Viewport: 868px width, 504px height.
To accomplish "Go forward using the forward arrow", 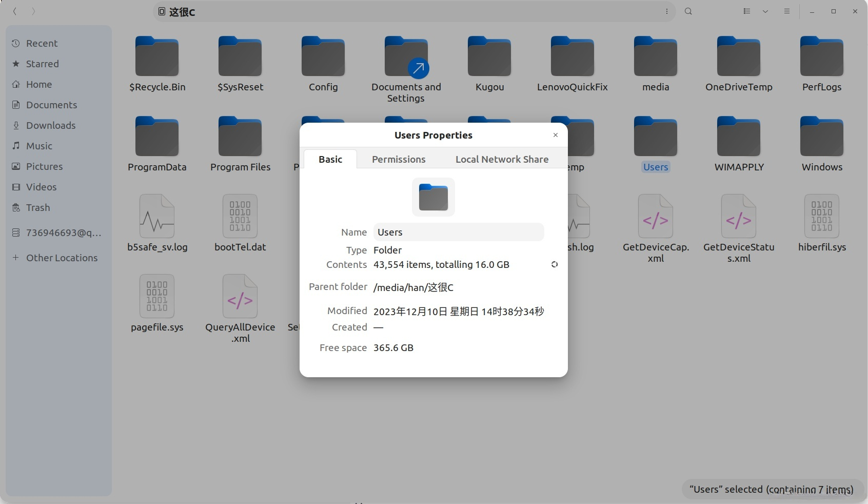I will 33,11.
